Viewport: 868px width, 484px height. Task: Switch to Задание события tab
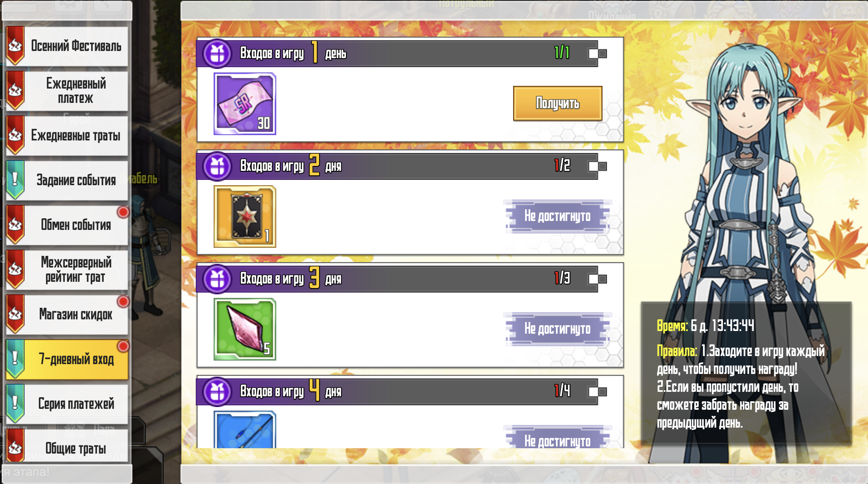click(67, 180)
